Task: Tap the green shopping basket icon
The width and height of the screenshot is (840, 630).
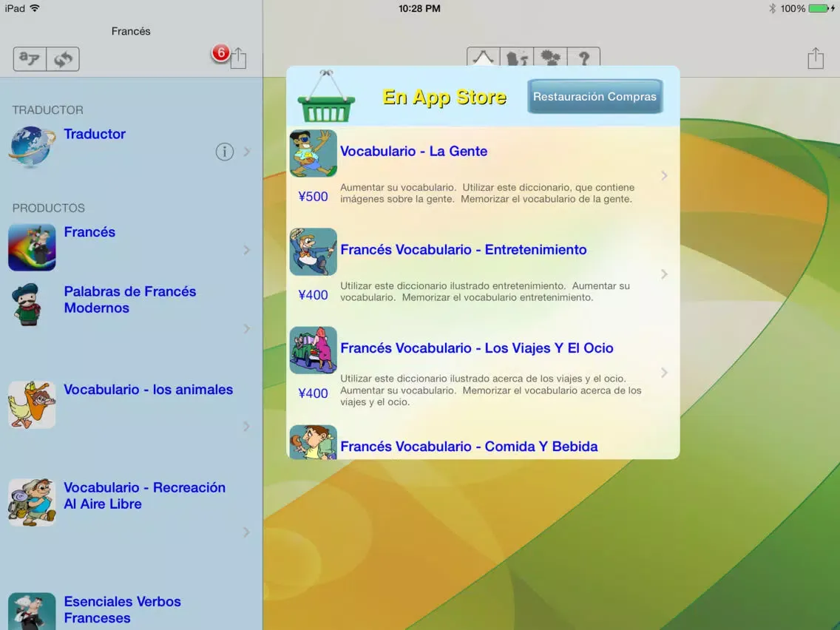Action: pyautogui.click(x=325, y=96)
